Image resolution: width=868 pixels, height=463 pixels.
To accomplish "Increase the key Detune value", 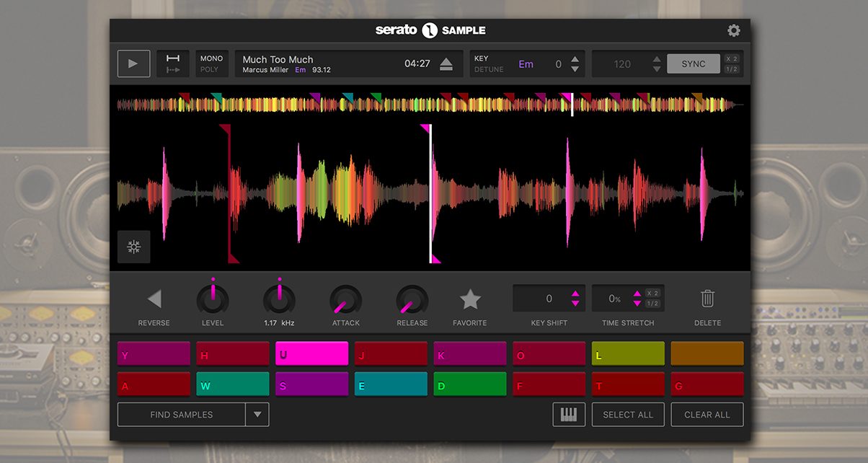I will pos(575,59).
